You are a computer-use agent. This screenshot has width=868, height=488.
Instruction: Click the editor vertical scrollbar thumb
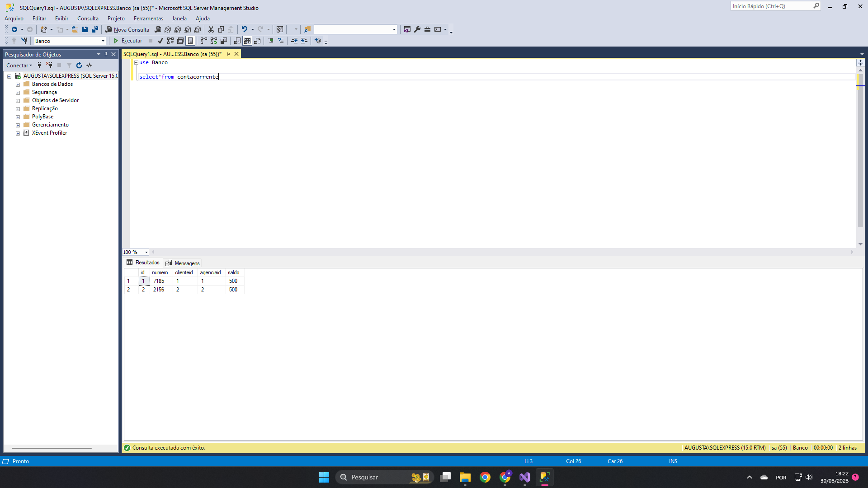860,151
